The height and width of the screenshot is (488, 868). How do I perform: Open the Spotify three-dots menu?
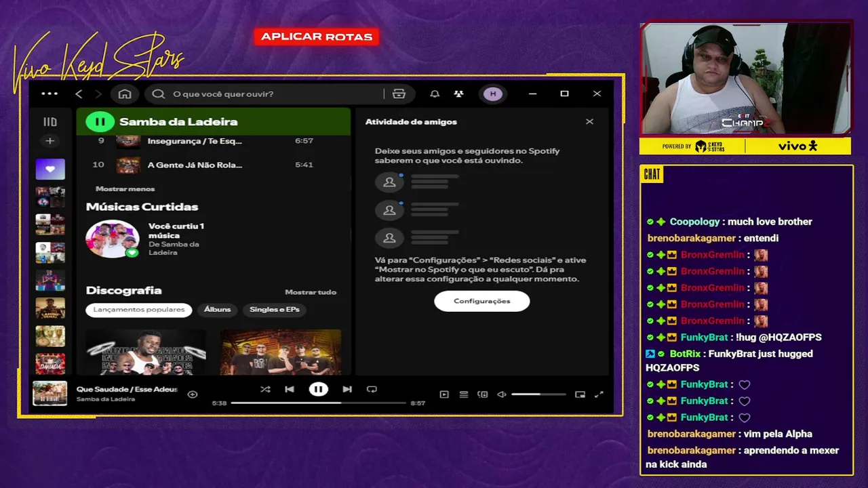click(50, 94)
